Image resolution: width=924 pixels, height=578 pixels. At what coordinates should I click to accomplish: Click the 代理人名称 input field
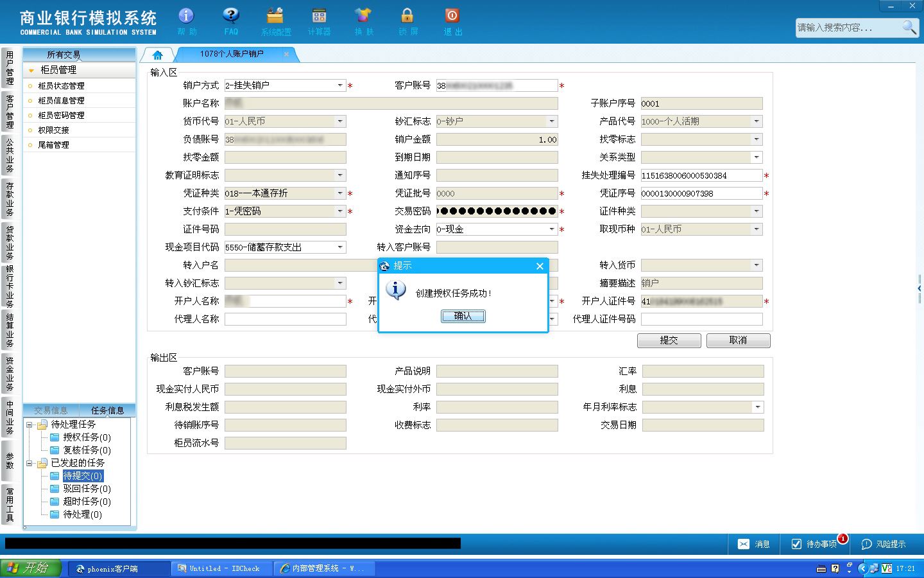(x=286, y=319)
